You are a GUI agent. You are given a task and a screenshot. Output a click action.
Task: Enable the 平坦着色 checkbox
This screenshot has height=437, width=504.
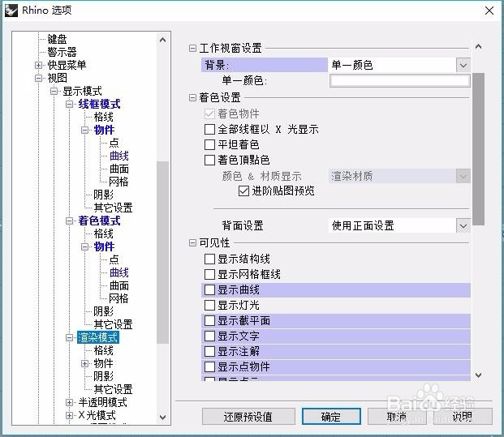[209, 144]
